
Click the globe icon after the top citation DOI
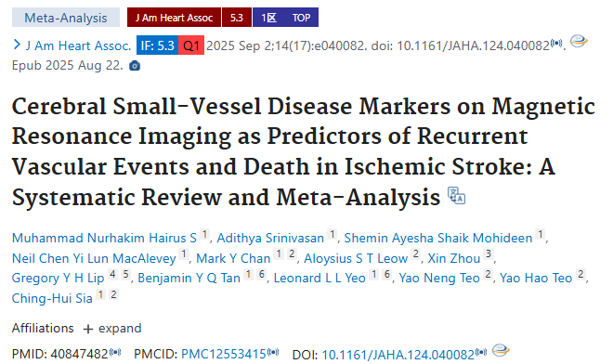(x=579, y=41)
